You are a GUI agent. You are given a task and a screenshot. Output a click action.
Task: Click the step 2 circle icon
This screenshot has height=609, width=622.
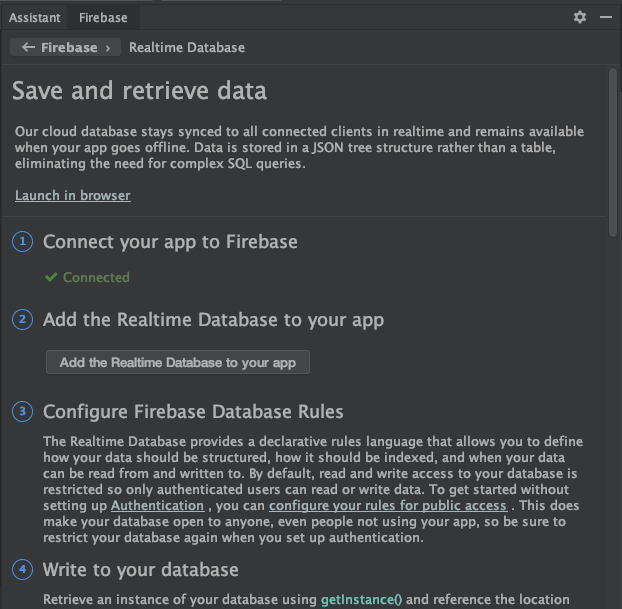pyautogui.click(x=22, y=320)
